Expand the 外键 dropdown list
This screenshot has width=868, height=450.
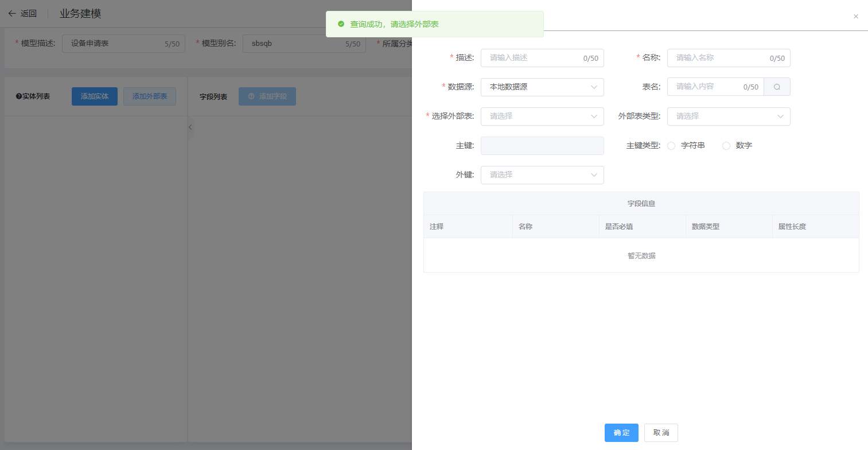(542, 175)
